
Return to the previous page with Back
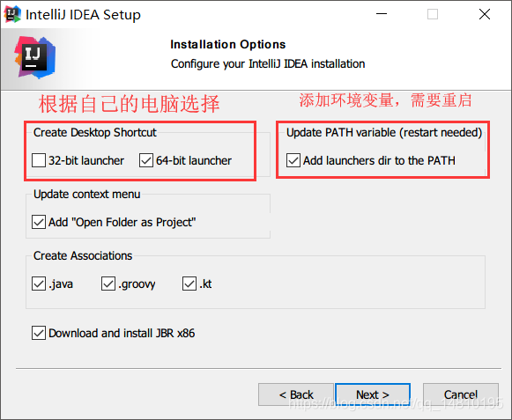point(296,394)
